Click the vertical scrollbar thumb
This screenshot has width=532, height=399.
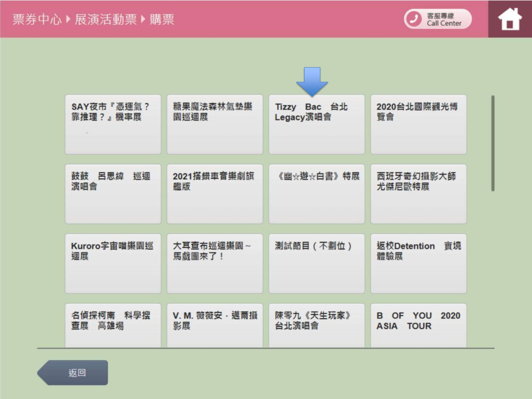pos(493,143)
